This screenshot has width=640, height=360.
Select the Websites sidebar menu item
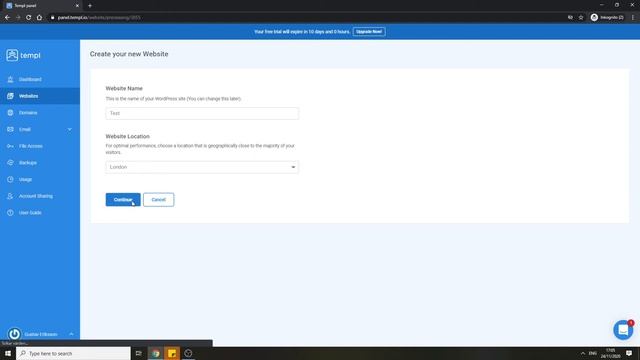[40, 96]
